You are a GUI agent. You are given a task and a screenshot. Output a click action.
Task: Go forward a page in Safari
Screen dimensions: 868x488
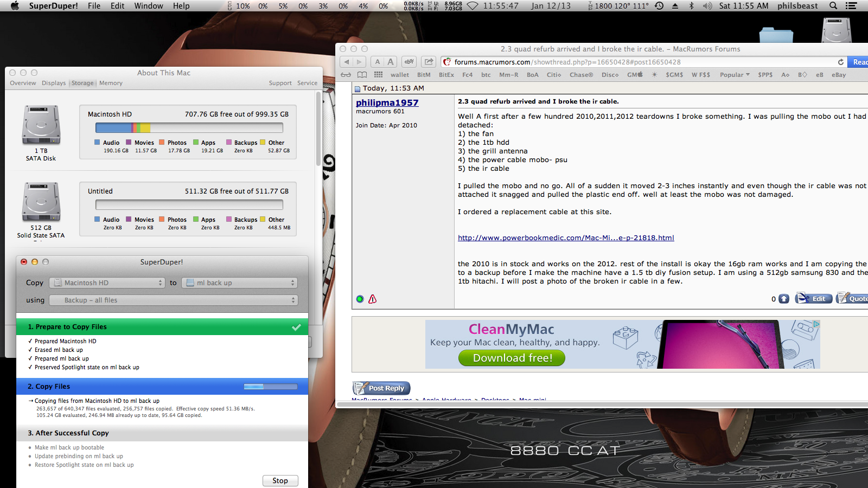pos(359,62)
